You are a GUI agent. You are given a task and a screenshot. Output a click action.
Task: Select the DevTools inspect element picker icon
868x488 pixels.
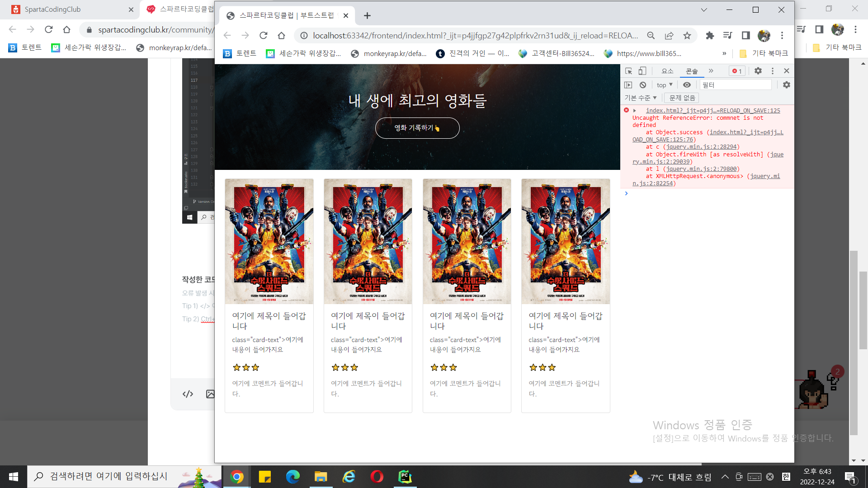(x=628, y=71)
